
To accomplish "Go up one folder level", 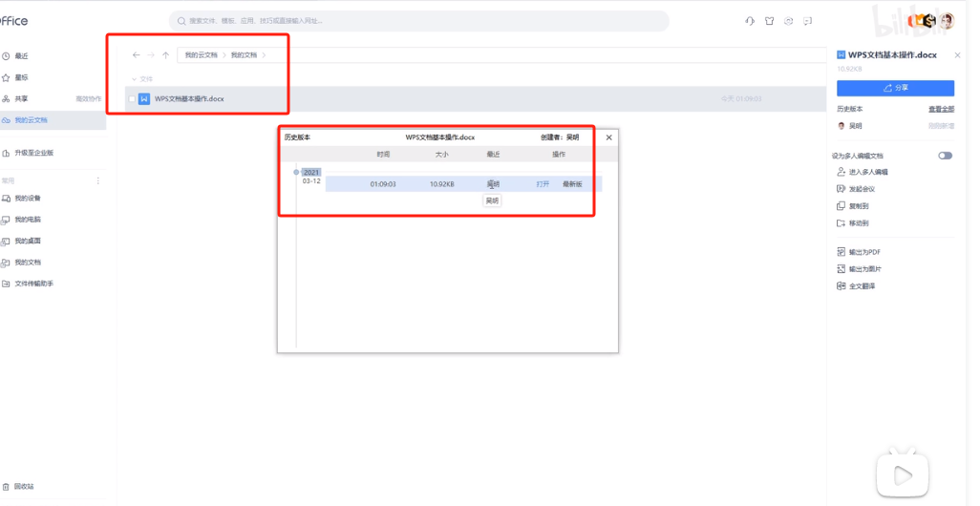I will (x=165, y=55).
